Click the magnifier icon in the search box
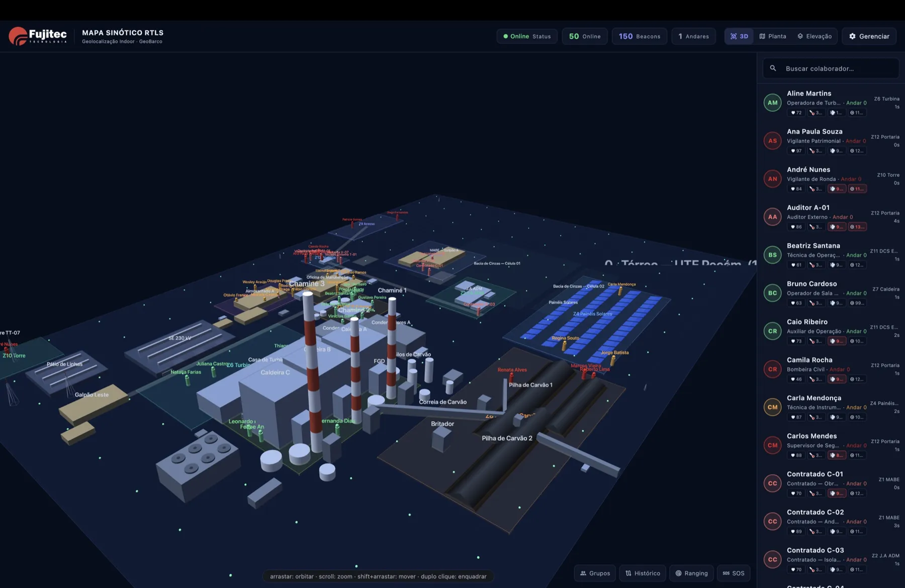 click(773, 68)
